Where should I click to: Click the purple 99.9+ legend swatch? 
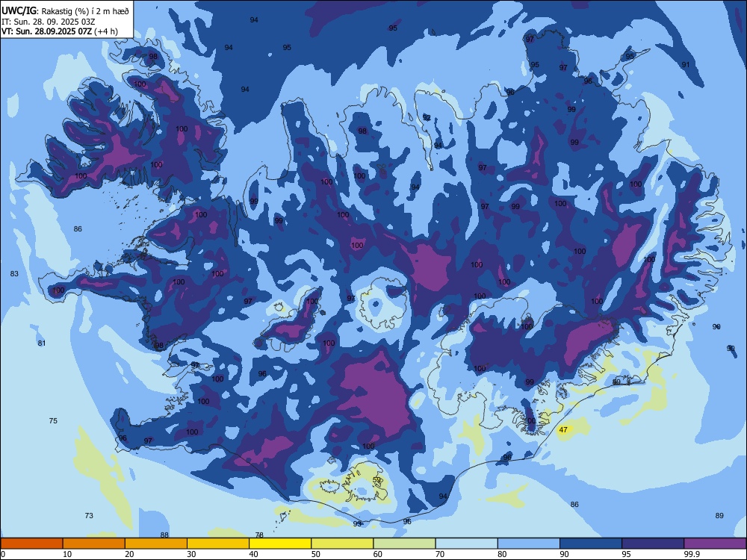(715, 544)
